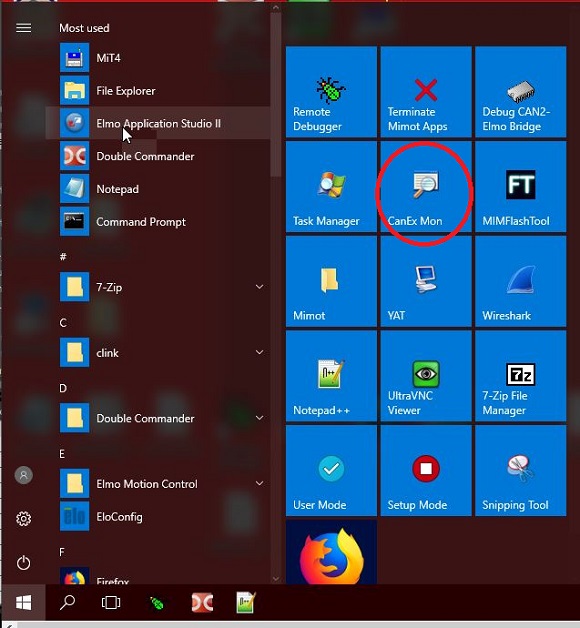The height and width of the screenshot is (628, 580).
Task: Switch to Setup Mode tile
Action: point(426,471)
